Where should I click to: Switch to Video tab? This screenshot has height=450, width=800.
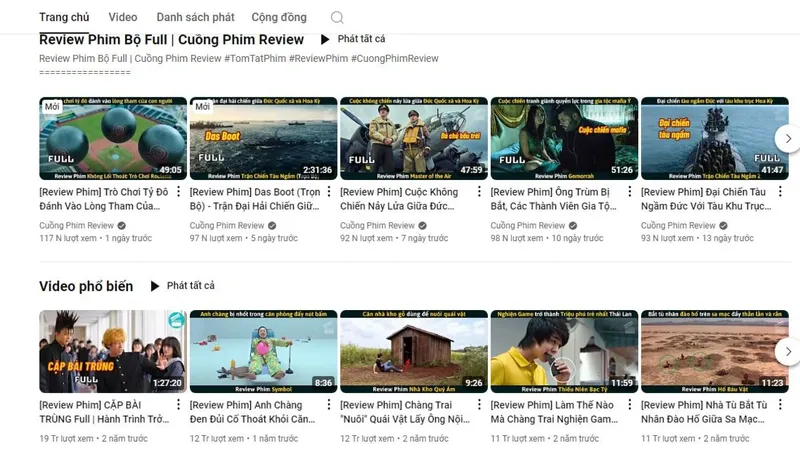(123, 17)
